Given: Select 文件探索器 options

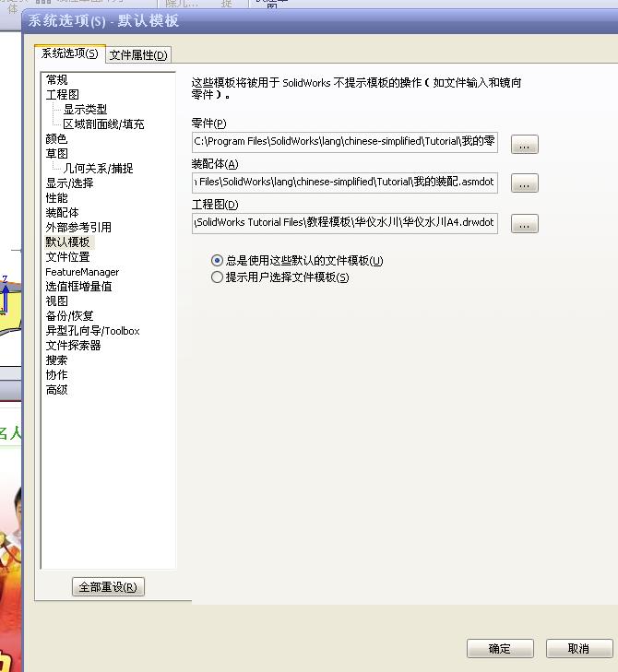Looking at the screenshot, I should pyautogui.click(x=74, y=346).
